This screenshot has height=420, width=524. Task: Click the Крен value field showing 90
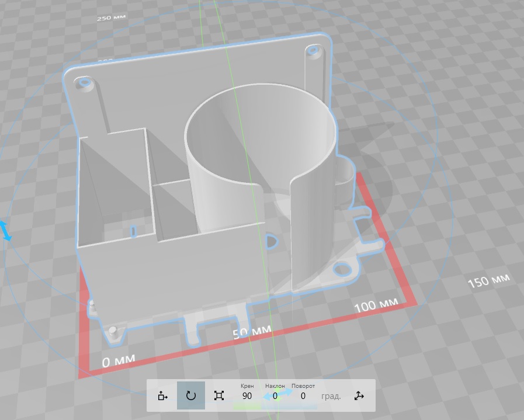(247, 396)
